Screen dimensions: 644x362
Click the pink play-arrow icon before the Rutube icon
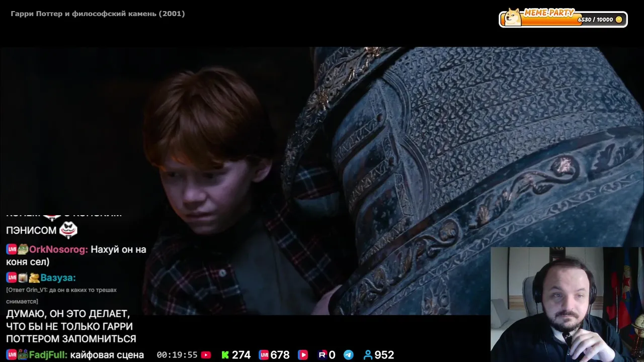pyautogui.click(x=302, y=355)
